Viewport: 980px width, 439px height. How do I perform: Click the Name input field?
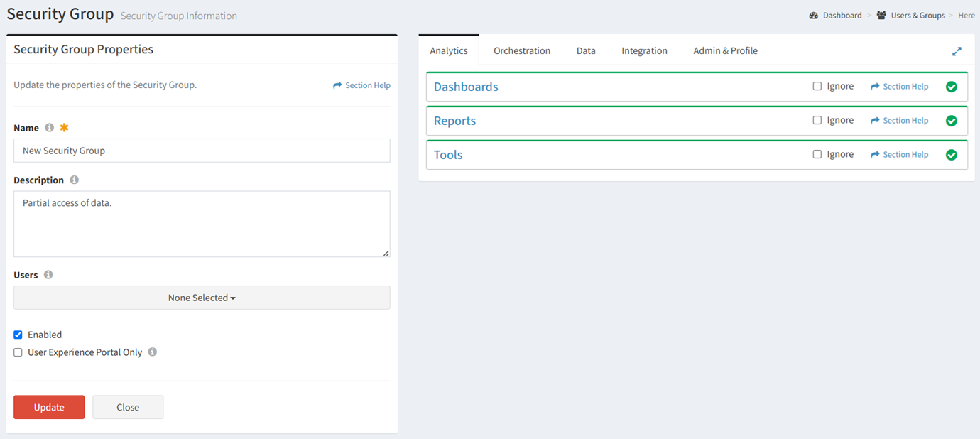(x=202, y=151)
